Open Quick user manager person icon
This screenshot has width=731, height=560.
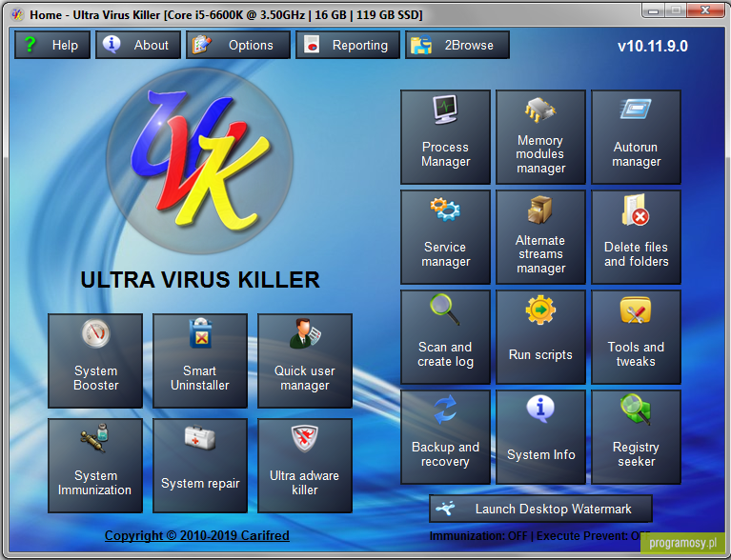(x=305, y=333)
